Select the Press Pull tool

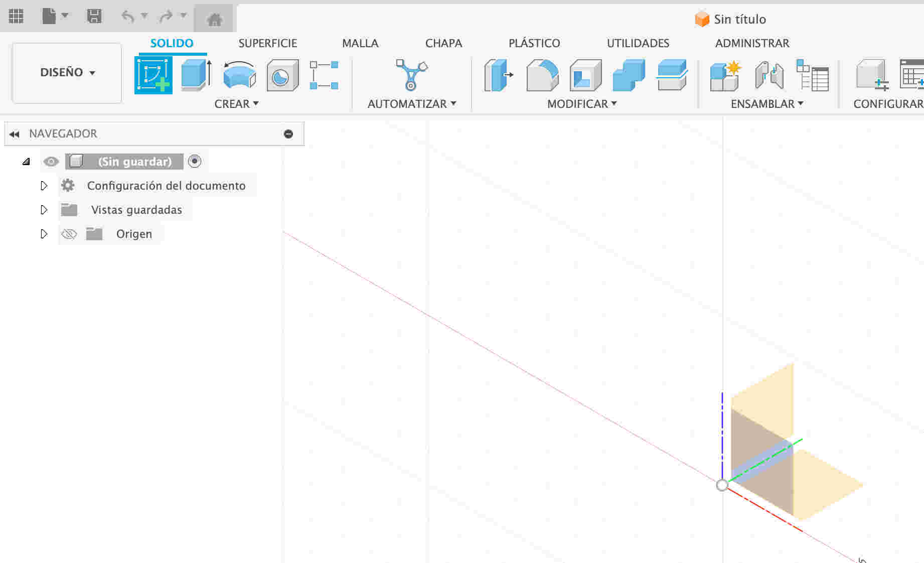point(499,75)
